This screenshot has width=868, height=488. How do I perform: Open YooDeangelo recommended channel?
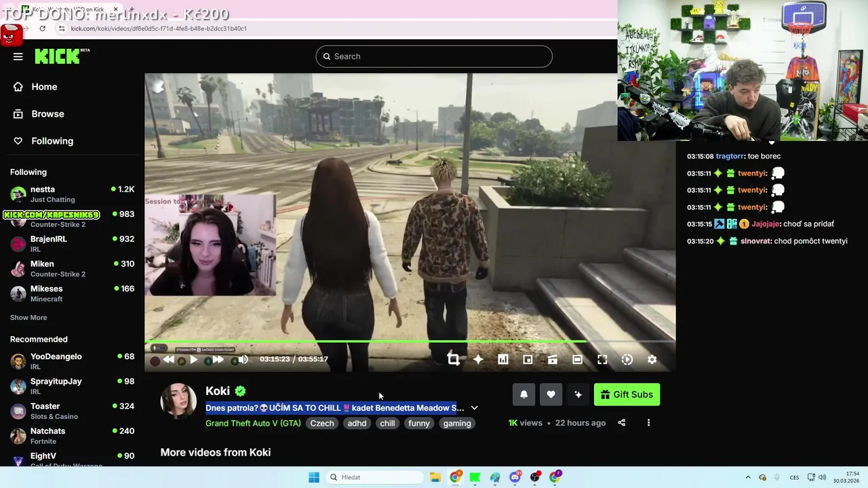point(72,361)
